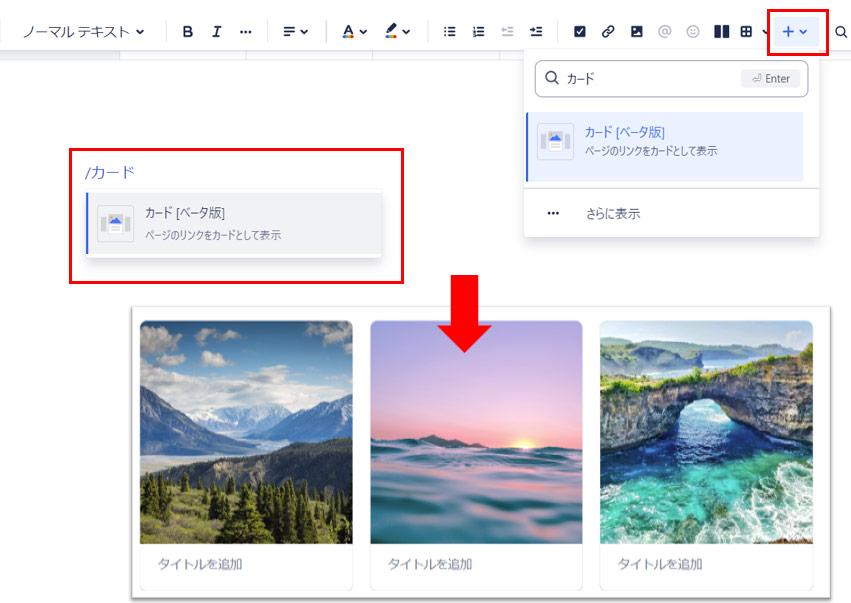This screenshot has height=603, width=851.
Task: Insert a numbered list
Action: (x=478, y=32)
